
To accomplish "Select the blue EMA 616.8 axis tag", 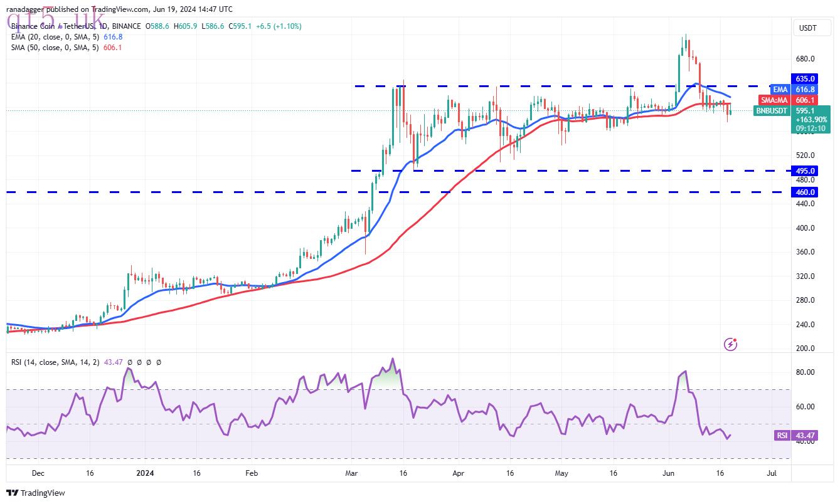I will coord(795,90).
